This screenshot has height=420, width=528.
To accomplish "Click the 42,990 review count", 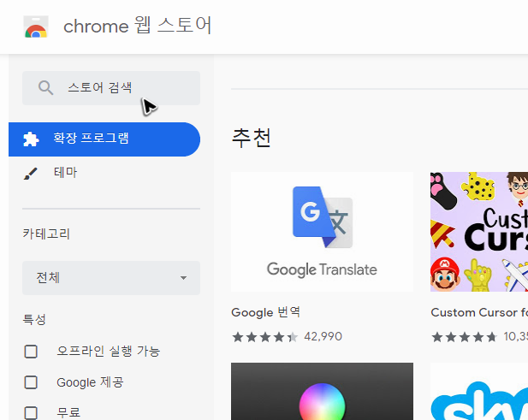I will (323, 336).
